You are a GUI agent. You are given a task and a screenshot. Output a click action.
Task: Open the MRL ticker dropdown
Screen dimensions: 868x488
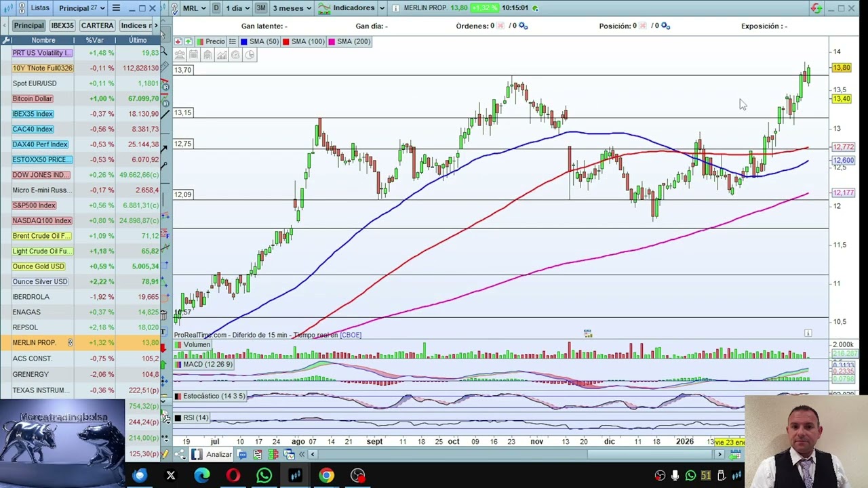pos(195,8)
